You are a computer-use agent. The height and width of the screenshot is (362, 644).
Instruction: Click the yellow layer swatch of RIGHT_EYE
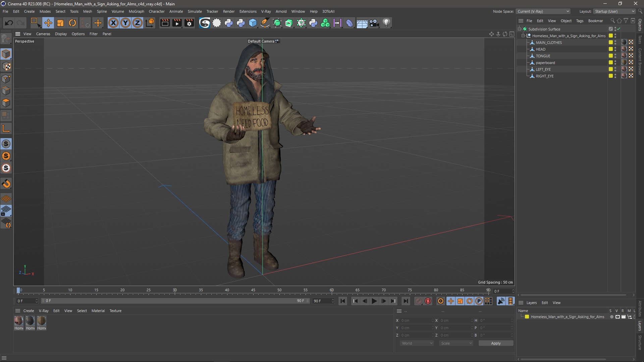[x=611, y=76]
